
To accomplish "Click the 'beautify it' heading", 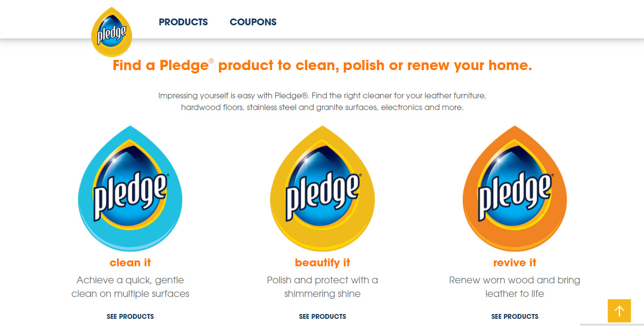I will (x=322, y=263).
